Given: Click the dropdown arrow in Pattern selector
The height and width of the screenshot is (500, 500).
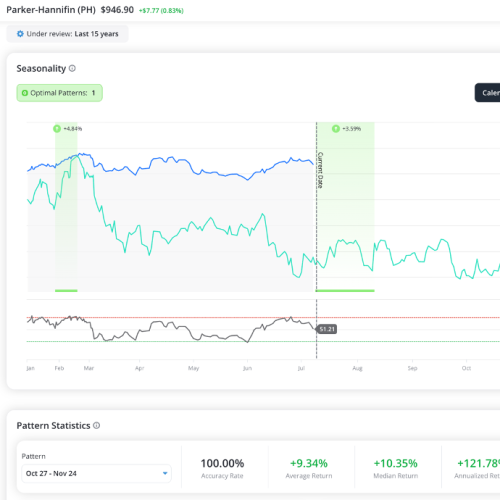Looking at the screenshot, I should click(165, 473).
